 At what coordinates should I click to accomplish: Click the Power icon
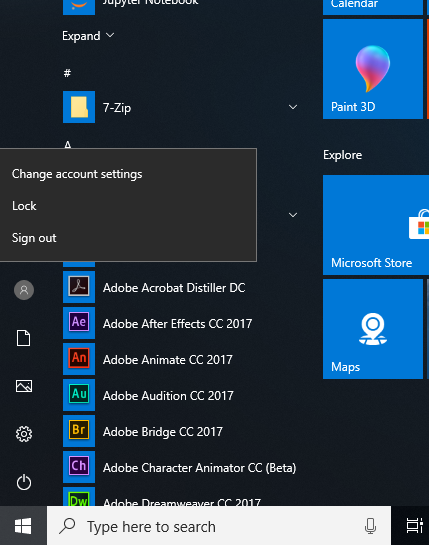click(24, 482)
